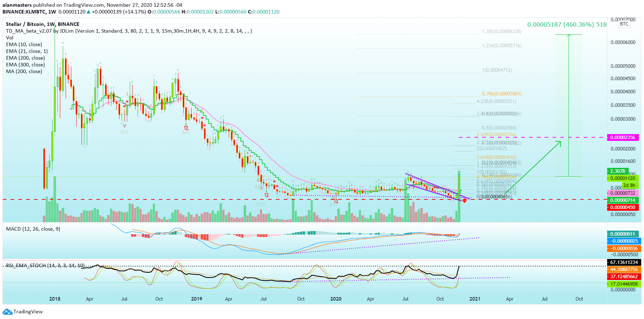Click the 4.236(0.00003531) Fibonacci label
The image size is (644, 319).
click(x=496, y=101)
